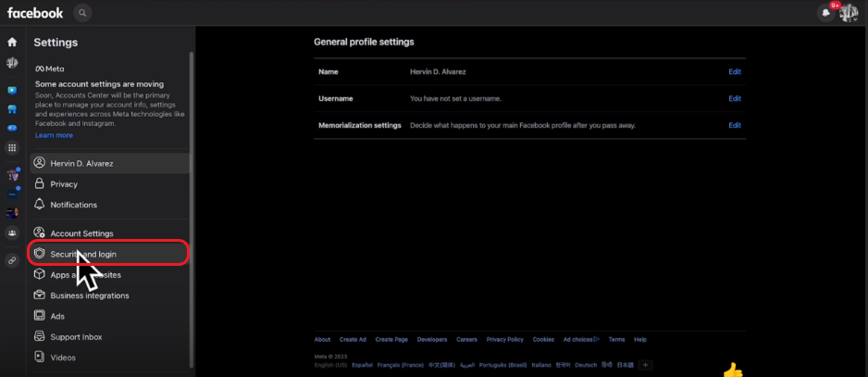The height and width of the screenshot is (377, 868).
Task: Open the Create Ad footer link
Action: [x=353, y=339]
